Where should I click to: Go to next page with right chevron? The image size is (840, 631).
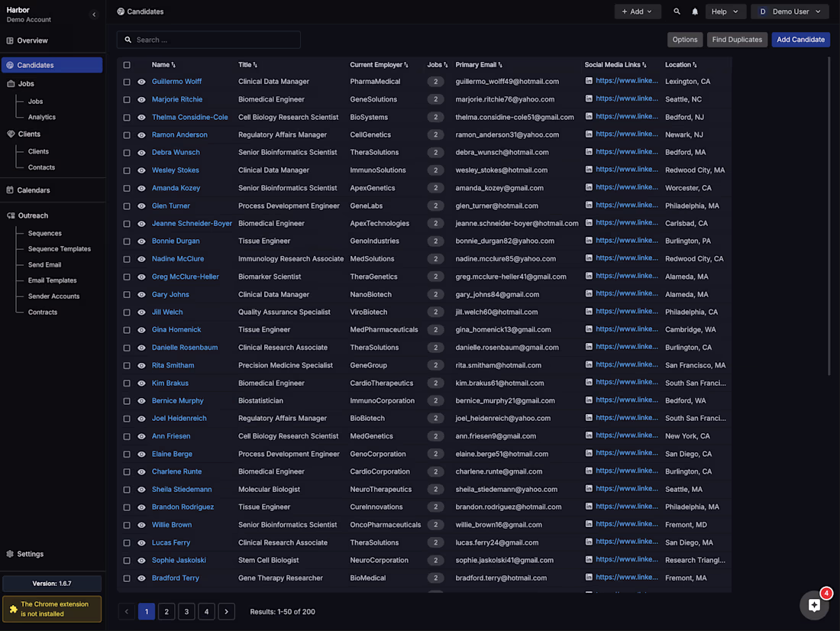(x=227, y=611)
